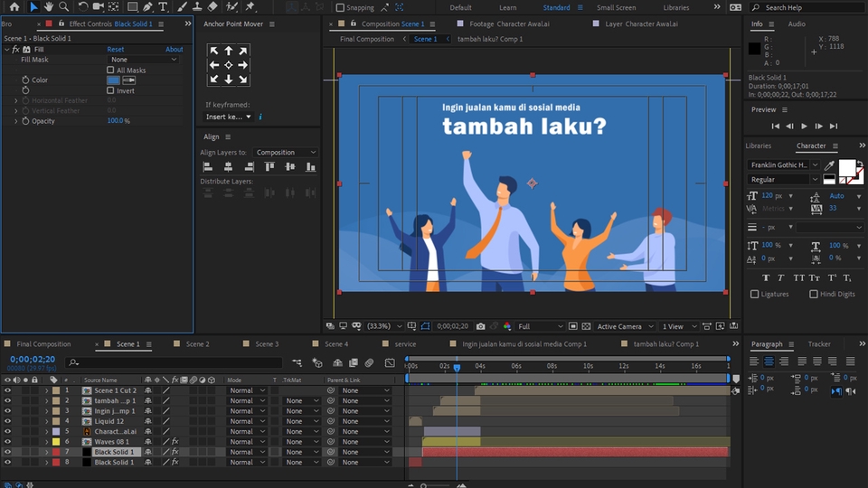
Task: Select the Learn workspace
Action: pyautogui.click(x=507, y=8)
